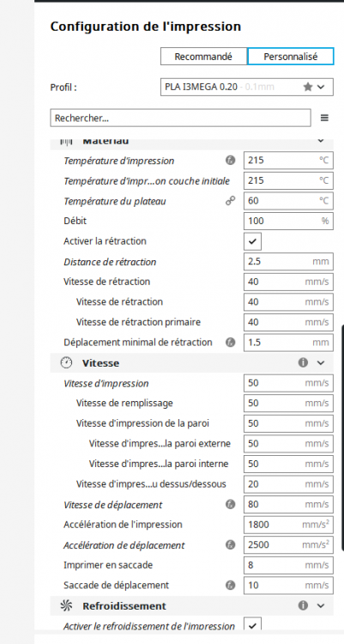The height and width of the screenshot is (644, 344).
Task: Edit Vitesse de remplissage field
Action: click(x=288, y=404)
